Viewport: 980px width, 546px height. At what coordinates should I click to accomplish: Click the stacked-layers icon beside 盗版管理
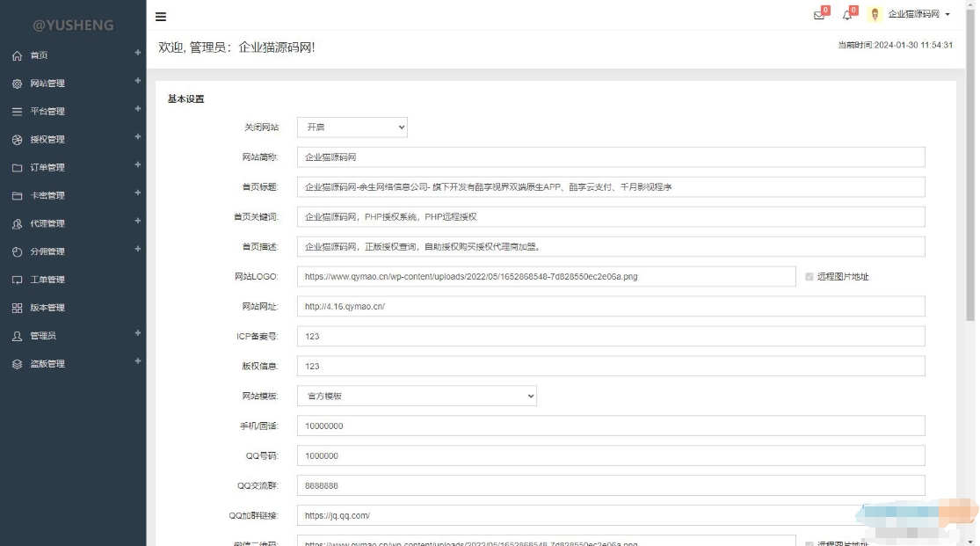[x=17, y=364]
